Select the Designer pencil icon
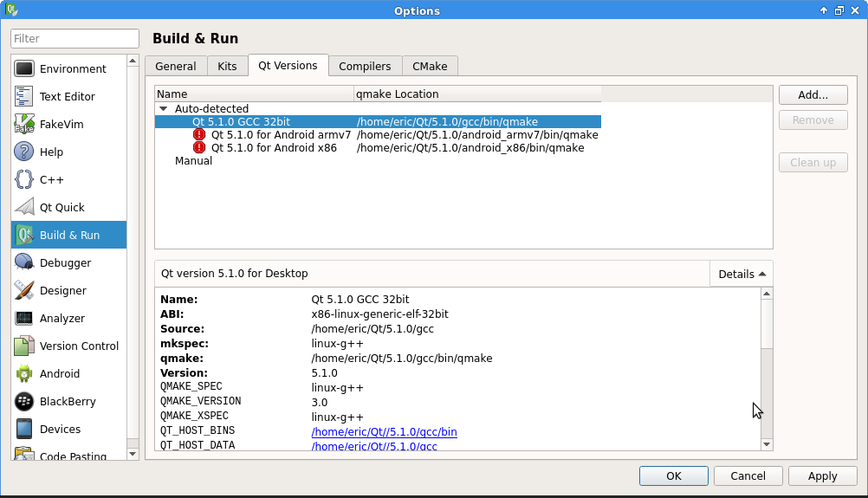This screenshot has height=498, width=868. tap(24, 290)
